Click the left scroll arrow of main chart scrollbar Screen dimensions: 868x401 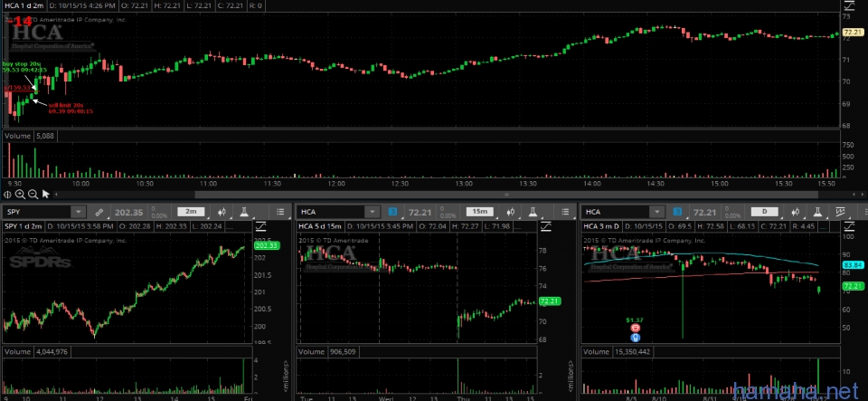(56, 195)
